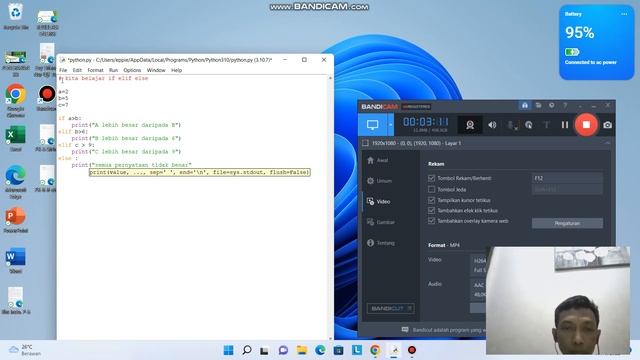Open the Umum section in Bandicam sidebar
640x360 pixels.
click(379, 181)
